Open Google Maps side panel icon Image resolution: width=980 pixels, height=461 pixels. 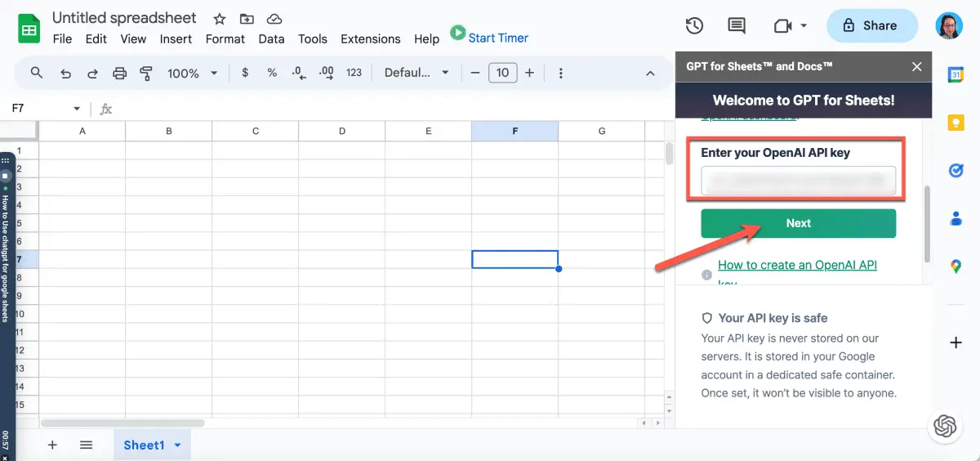(955, 266)
